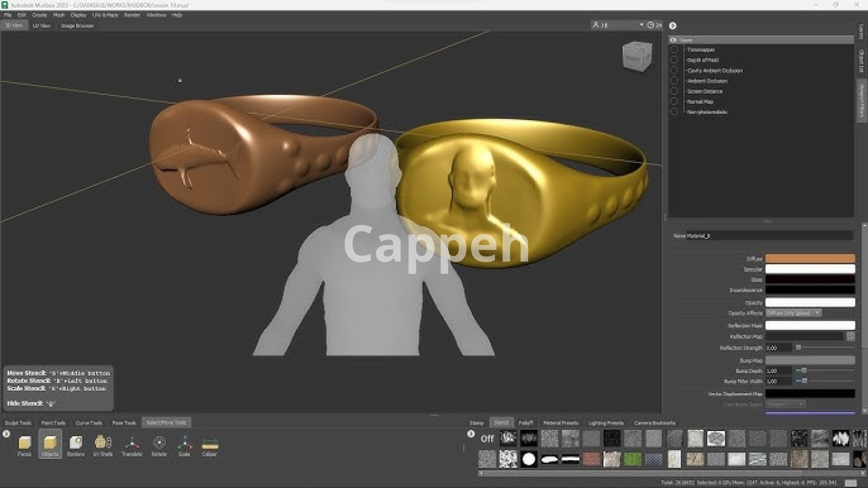Screen dimensions: 868x488
Task: Click the orange Diffuse color swatch
Action: coord(810,258)
